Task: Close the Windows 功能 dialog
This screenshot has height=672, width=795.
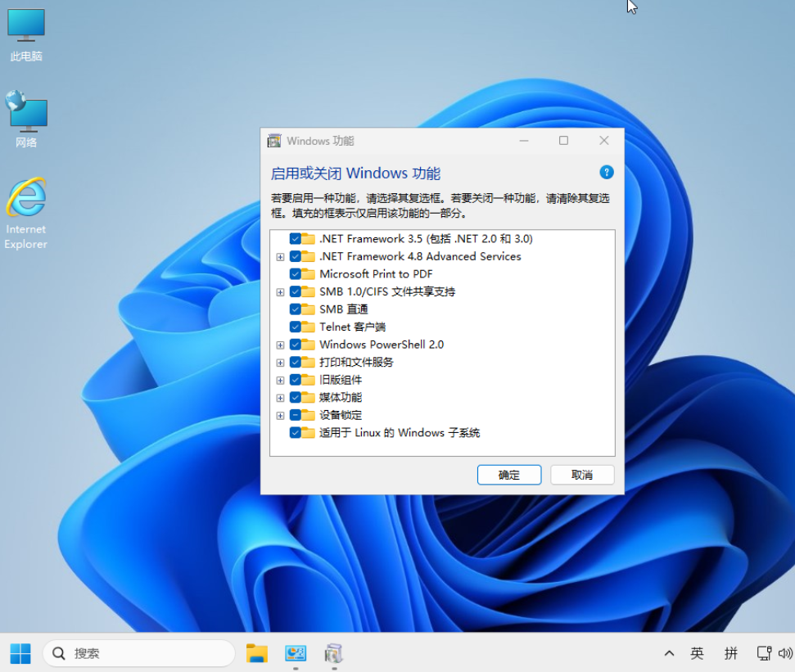Action: click(x=604, y=141)
